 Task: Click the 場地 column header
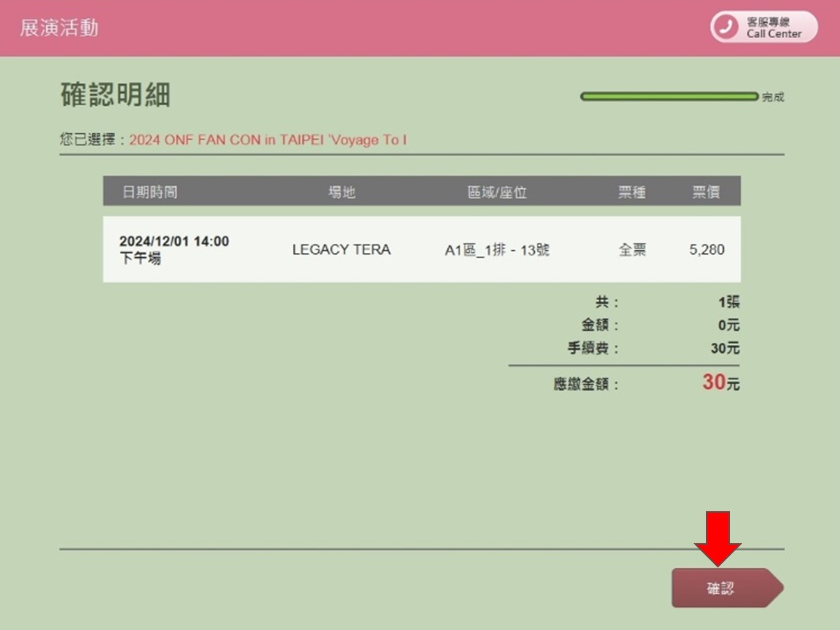pyautogui.click(x=342, y=192)
